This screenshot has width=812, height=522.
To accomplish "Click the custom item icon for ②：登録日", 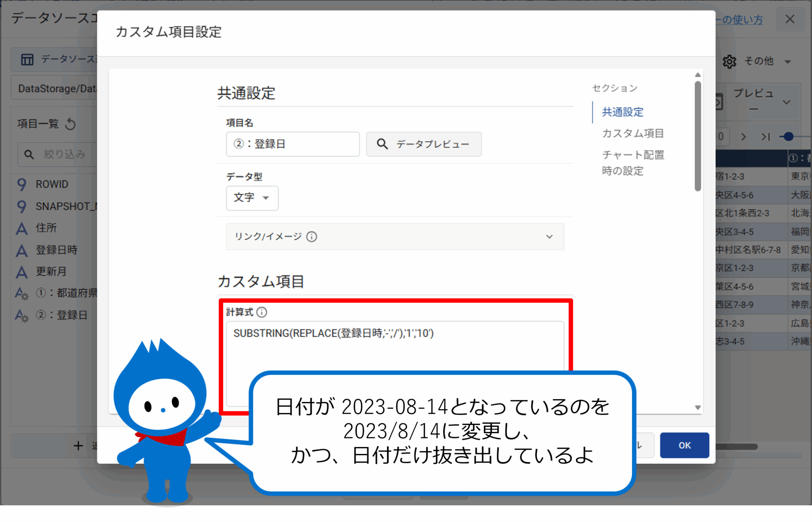I will pyautogui.click(x=21, y=315).
